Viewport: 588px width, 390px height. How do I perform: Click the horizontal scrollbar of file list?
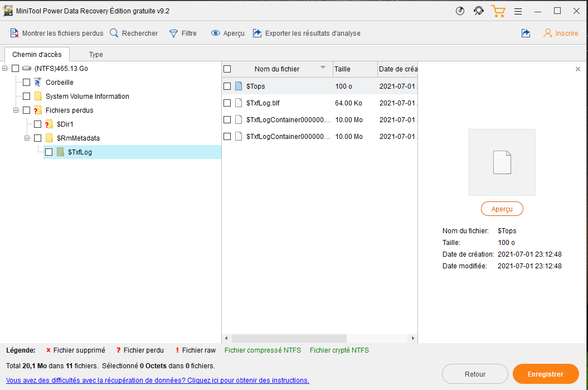point(289,338)
